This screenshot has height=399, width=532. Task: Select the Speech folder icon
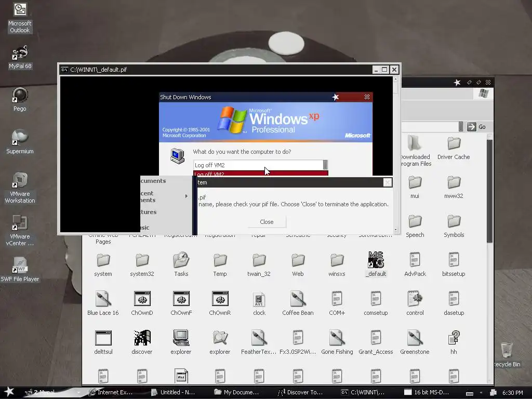415,226
